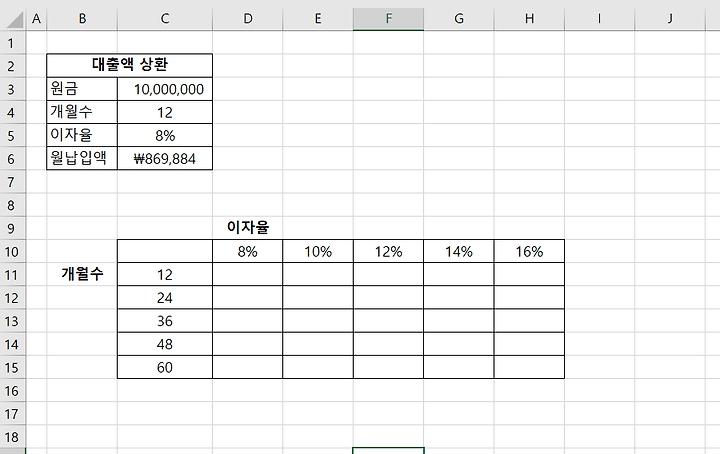The width and height of the screenshot is (720, 454).
Task: Select column H header
Action: pos(529,19)
